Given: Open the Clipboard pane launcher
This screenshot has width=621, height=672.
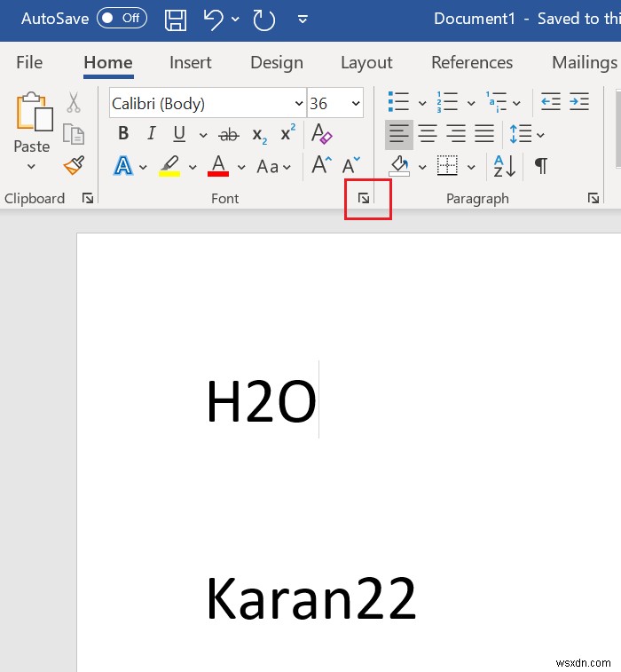Looking at the screenshot, I should [88, 198].
